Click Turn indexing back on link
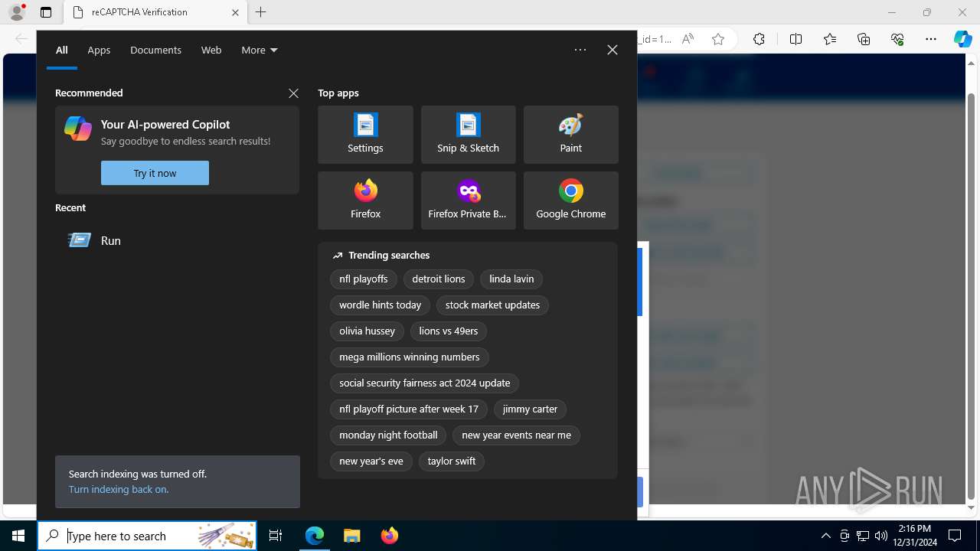 click(119, 489)
